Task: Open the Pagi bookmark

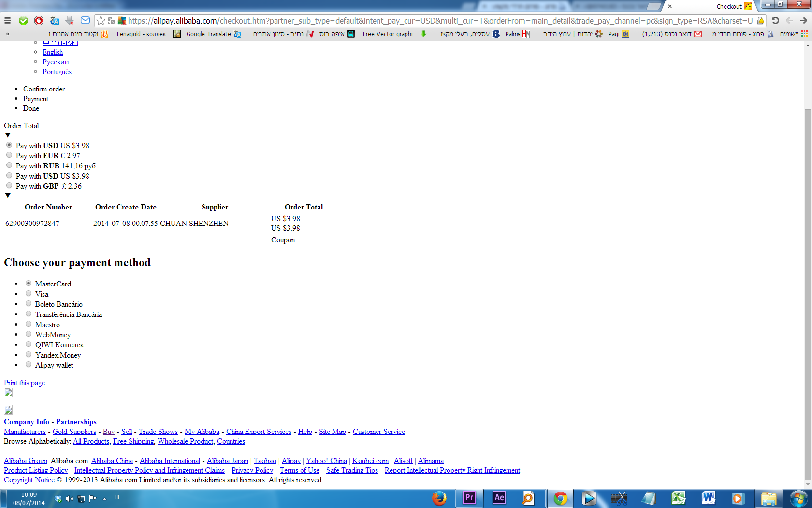Action: (x=619, y=34)
